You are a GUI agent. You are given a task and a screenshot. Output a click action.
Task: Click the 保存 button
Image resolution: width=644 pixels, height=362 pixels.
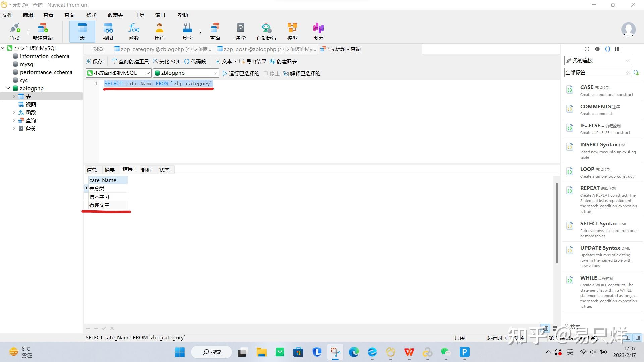point(94,61)
